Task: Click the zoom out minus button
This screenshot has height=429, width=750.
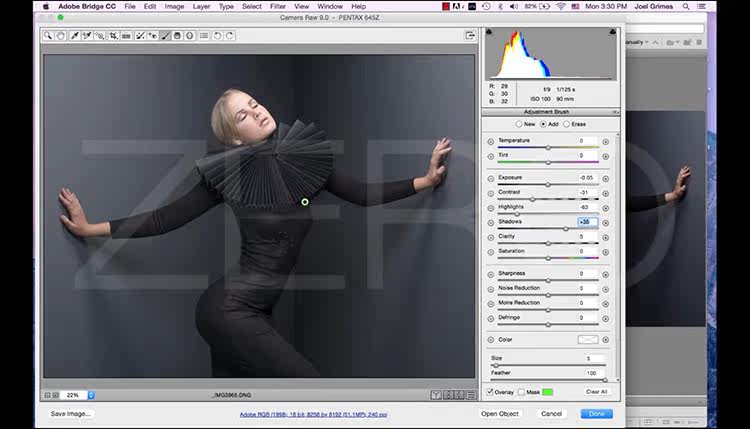Action: coord(47,395)
